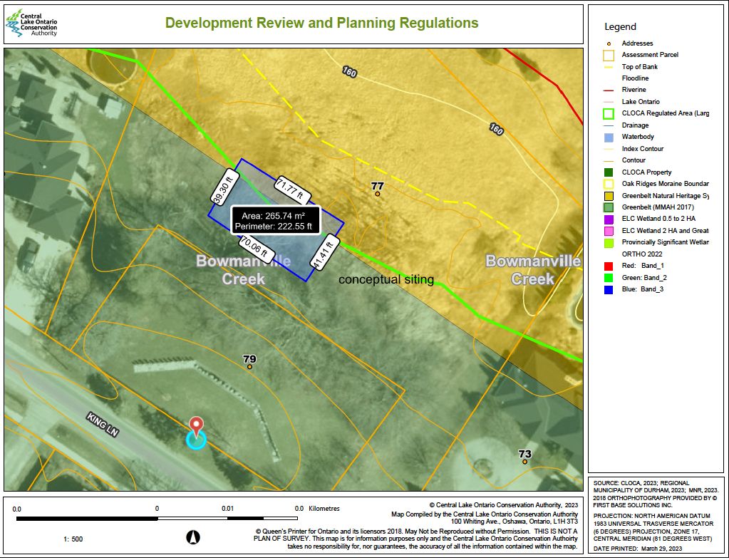Image resolution: width=729 pixels, height=560 pixels.
Task: Click the cyan circle below the pin
Action: (x=196, y=440)
